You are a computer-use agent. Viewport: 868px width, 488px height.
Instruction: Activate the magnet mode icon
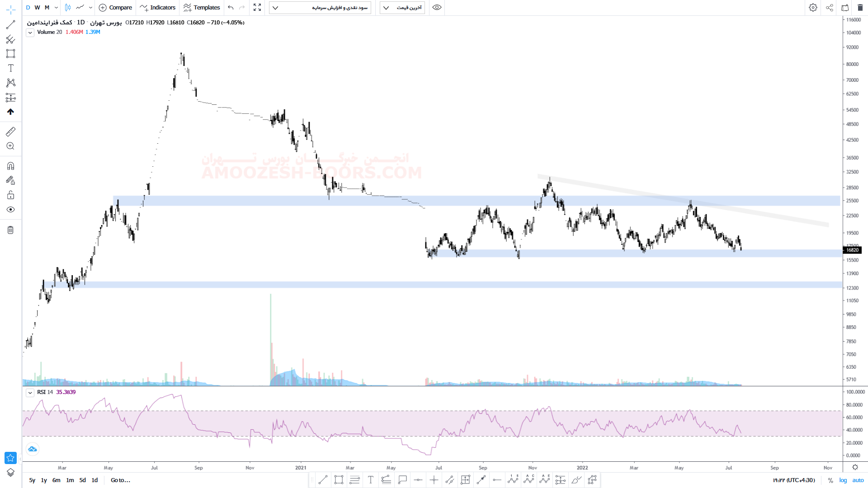pos(10,166)
